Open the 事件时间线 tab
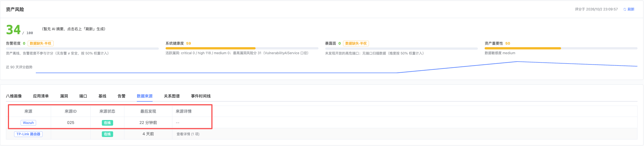The height and width of the screenshot is (146, 644). [x=201, y=96]
